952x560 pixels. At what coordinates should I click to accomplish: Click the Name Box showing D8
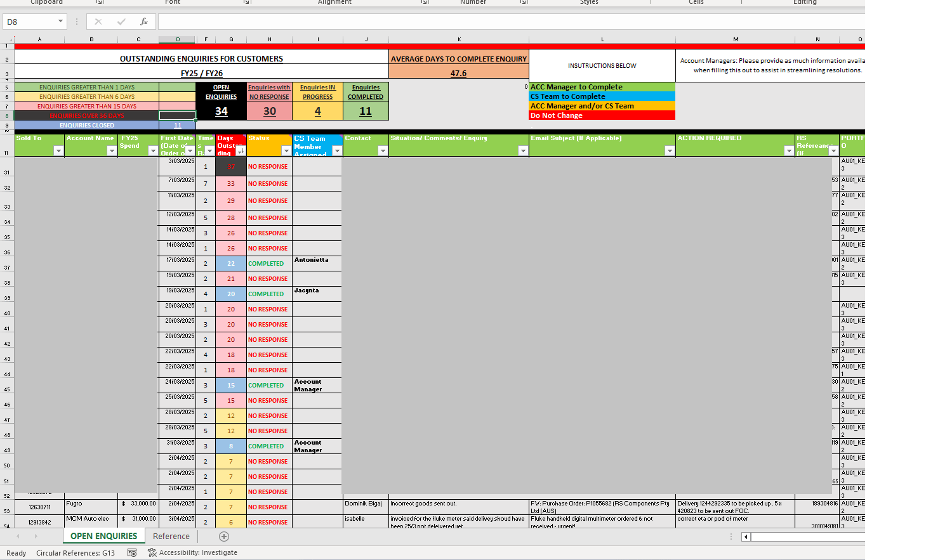tap(30, 22)
